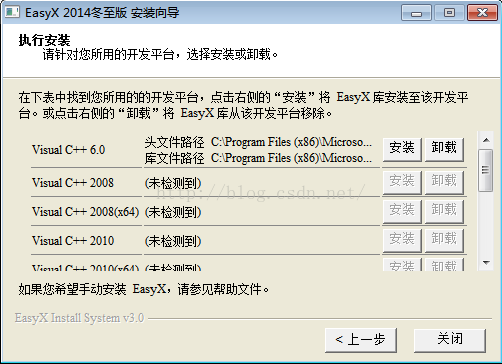
Task: Click 卸载 for Visual C++ 6.0
Action: tap(444, 150)
